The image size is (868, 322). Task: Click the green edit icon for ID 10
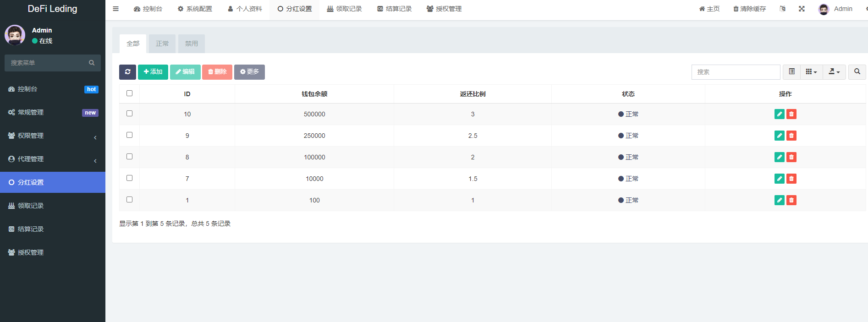click(779, 114)
